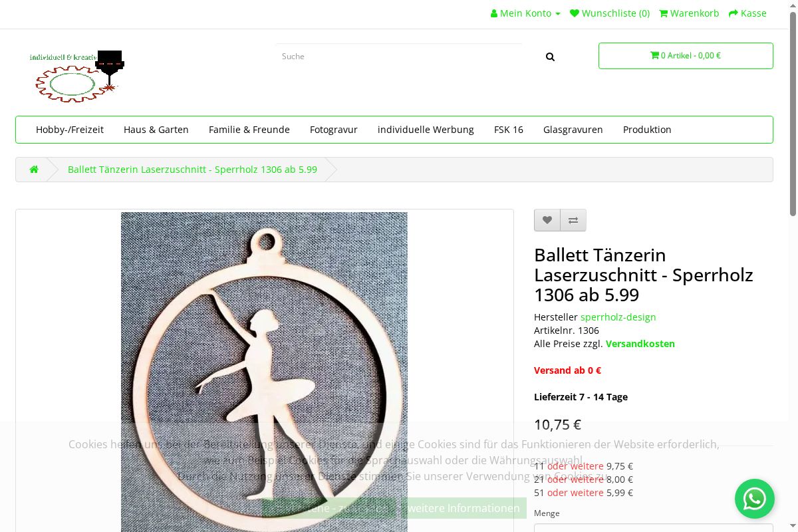Viewport: 798px width, 532px height.
Task: Open Glasgravuren category
Action: pos(573,130)
